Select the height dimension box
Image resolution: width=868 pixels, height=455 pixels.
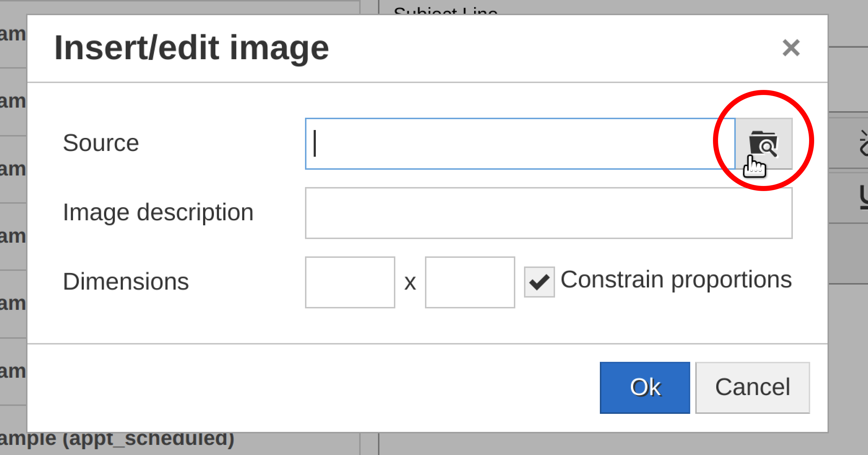470,282
